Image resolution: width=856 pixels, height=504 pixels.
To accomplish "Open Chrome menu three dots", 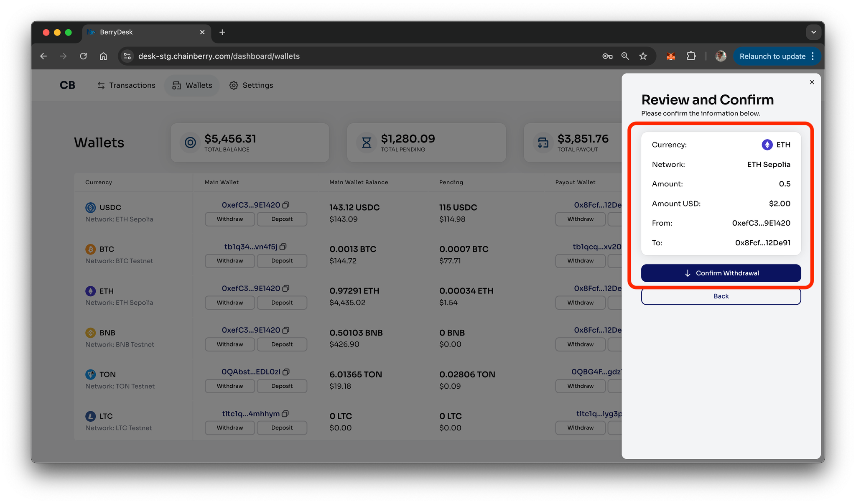I will pyautogui.click(x=813, y=56).
